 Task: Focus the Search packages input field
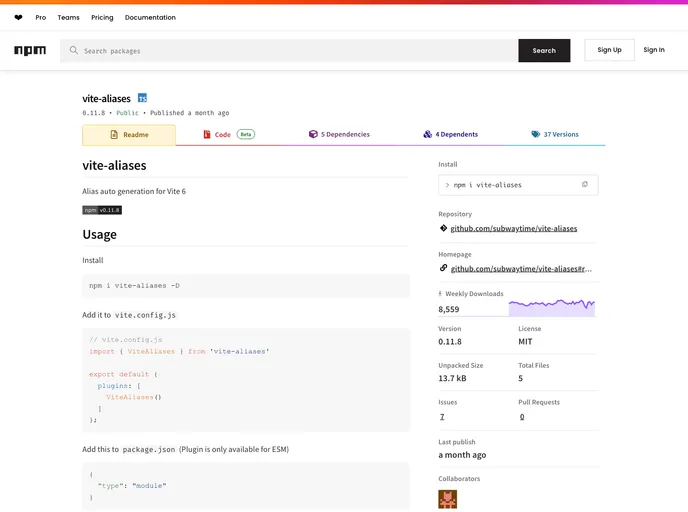click(289, 50)
